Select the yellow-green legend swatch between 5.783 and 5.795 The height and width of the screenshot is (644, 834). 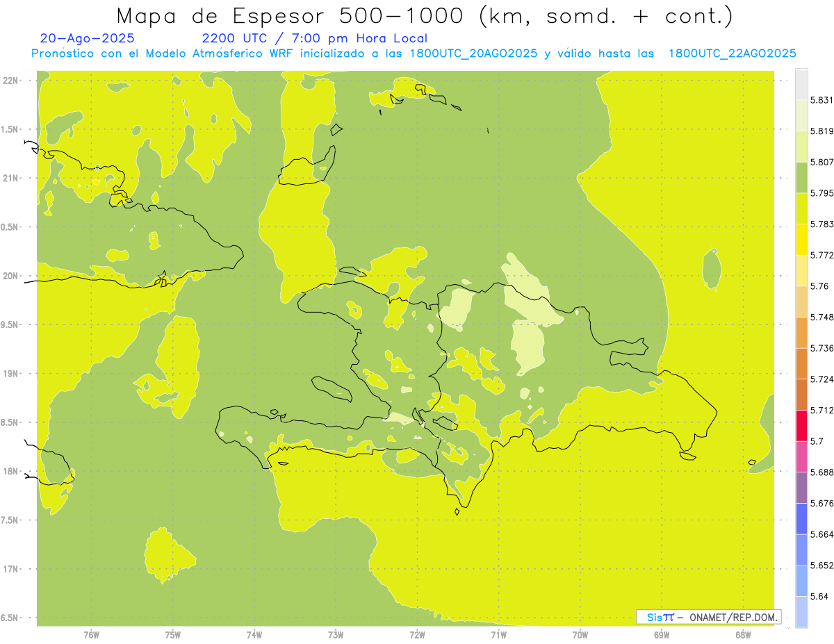[x=801, y=208]
